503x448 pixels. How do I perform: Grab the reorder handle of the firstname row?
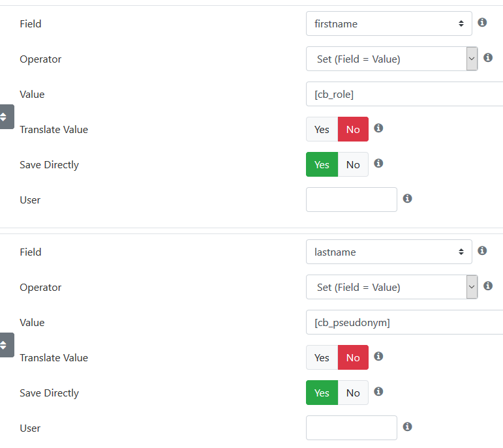pos(7,117)
